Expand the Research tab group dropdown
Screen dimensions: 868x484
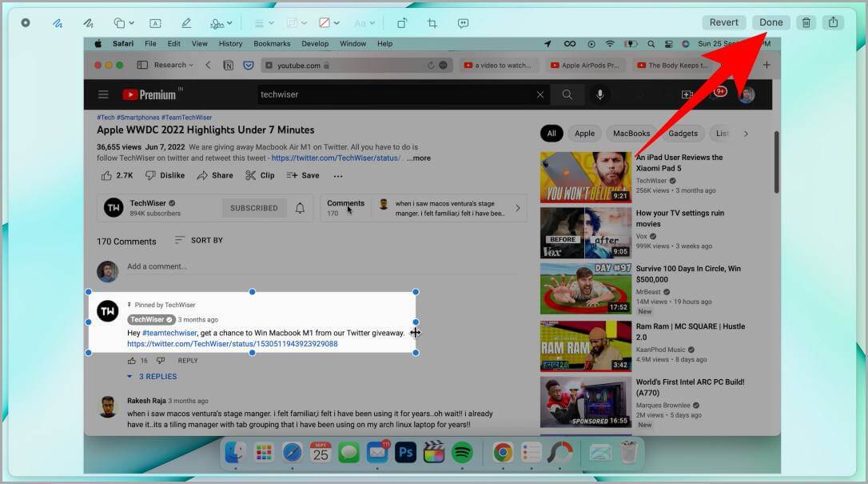click(173, 65)
